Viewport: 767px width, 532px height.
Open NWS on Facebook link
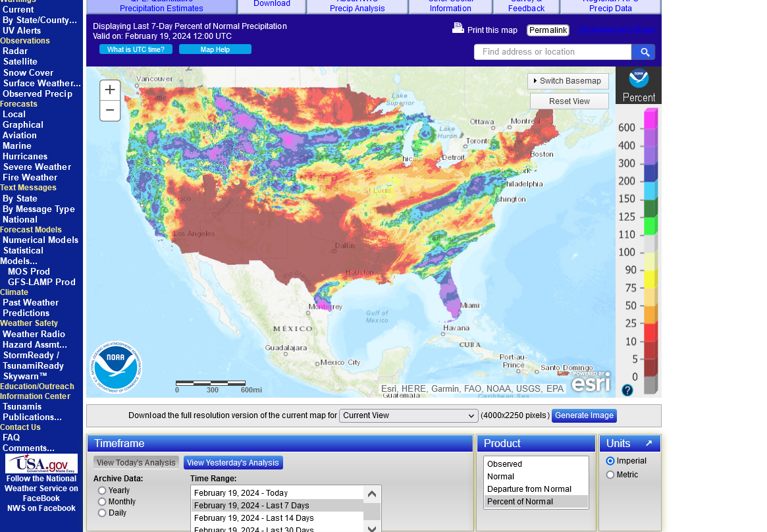pos(41,508)
